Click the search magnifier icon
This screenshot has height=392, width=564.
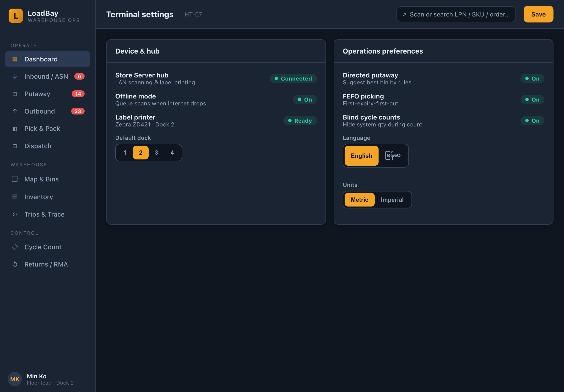pyautogui.click(x=404, y=15)
